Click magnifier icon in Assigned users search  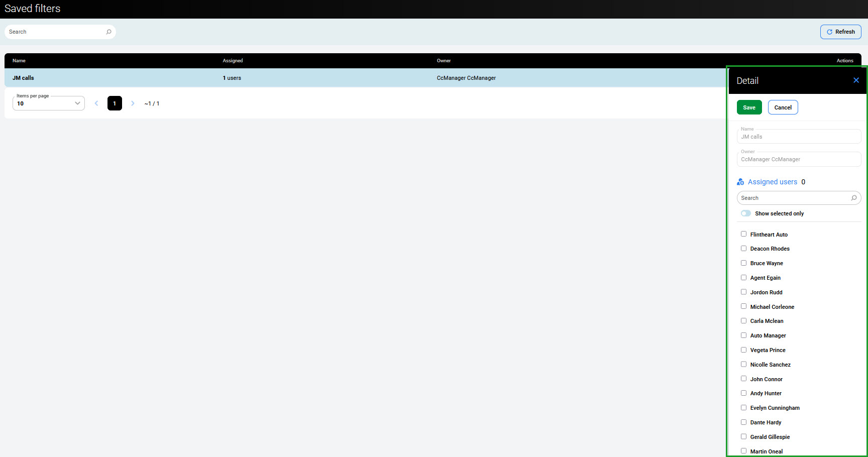[x=853, y=198]
